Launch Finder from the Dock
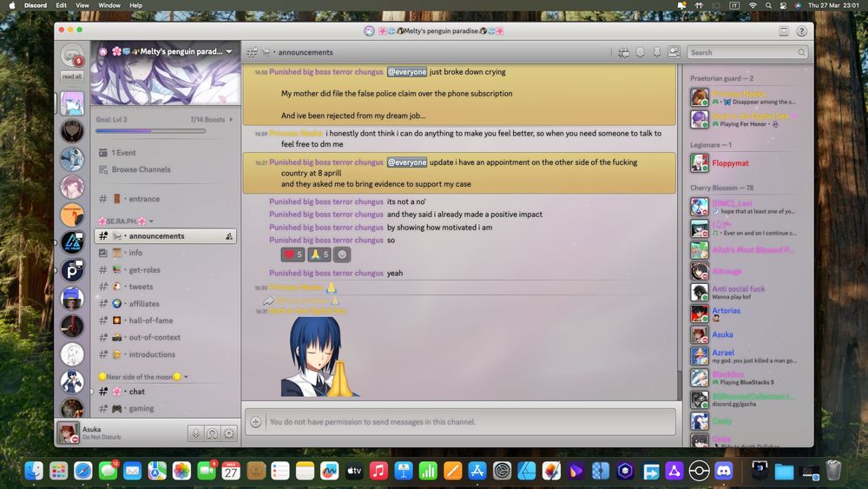 tap(34, 471)
